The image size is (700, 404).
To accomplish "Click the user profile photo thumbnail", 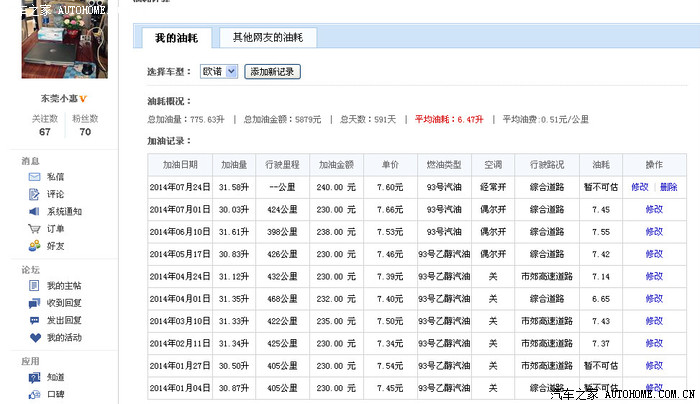I will [x=64, y=42].
